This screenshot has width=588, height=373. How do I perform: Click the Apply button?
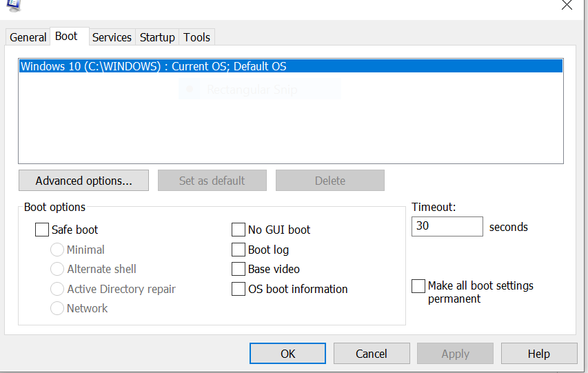coord(455,354)
